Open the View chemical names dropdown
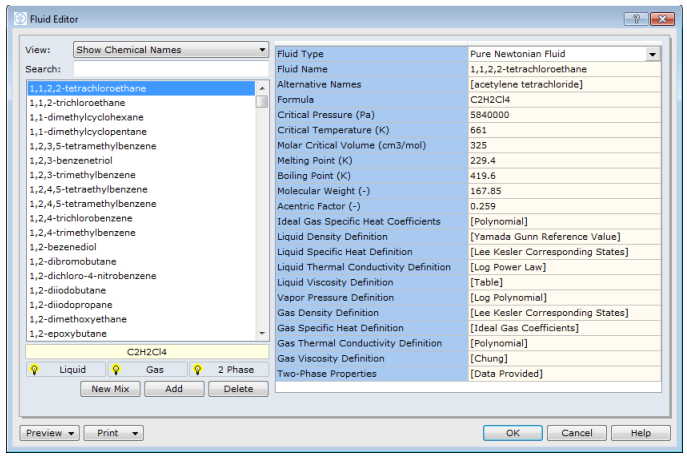Image resolution: width=687 pixels, height=458 pixels. (x=171, y=50)
